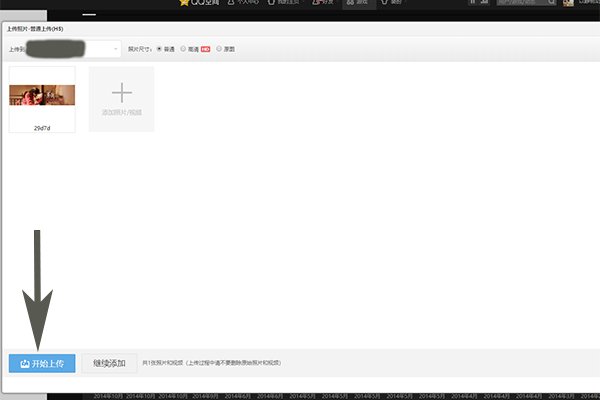Image resolution: width=600 pixels, height=400 pixels.
Task: Open 好友 in the top navigation
Action: tap(323, 2)
